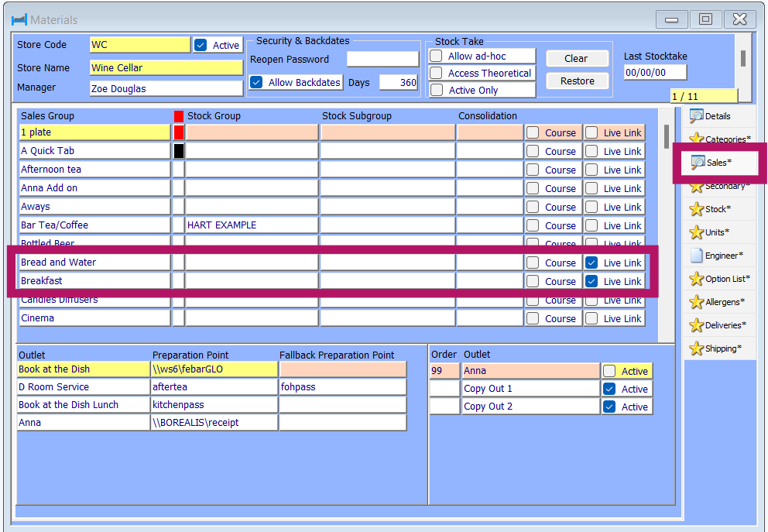Click HART EXAMPLE stock group cell

[252, 225]
